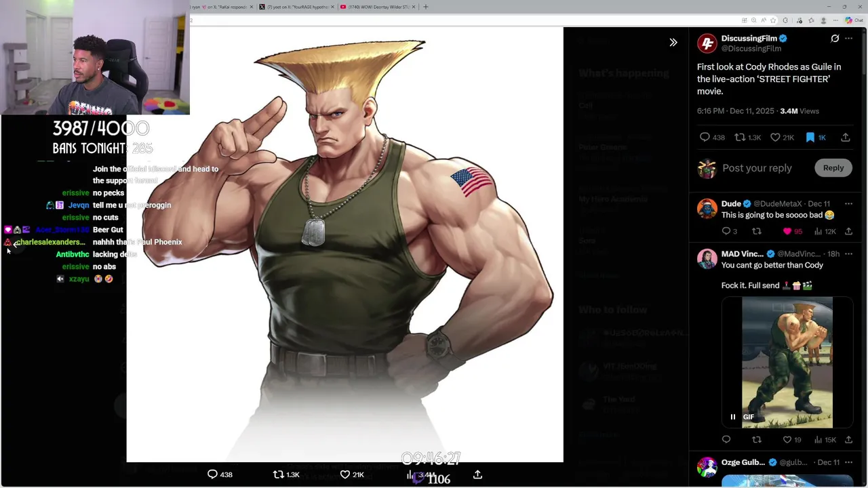Open Copilot Chat in browser toolbar
Viewport: 868px width, 488px height.
[x=853, y=20]
